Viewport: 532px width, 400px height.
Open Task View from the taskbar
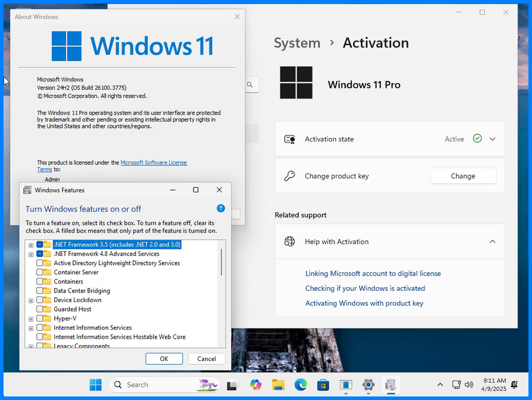click(x=232, y=385)
